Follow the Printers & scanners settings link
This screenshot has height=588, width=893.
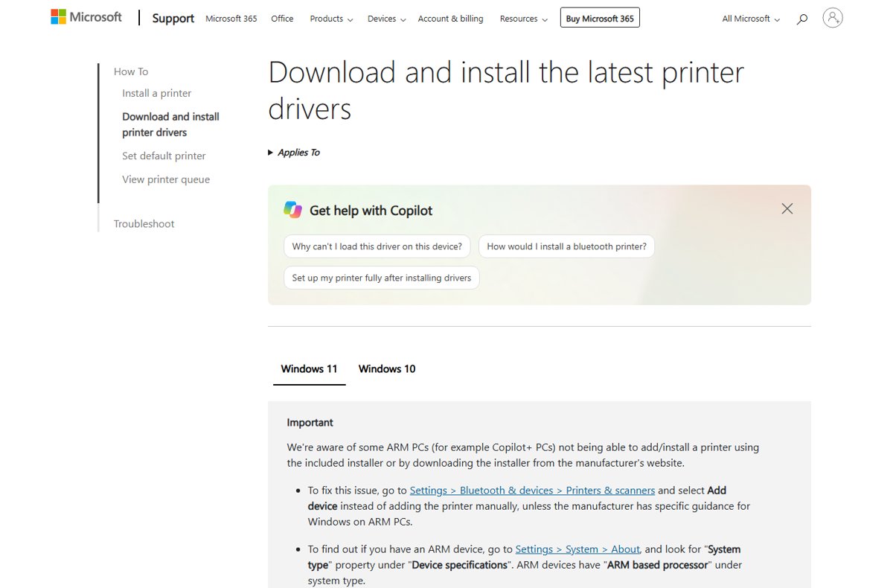(532, 490)
